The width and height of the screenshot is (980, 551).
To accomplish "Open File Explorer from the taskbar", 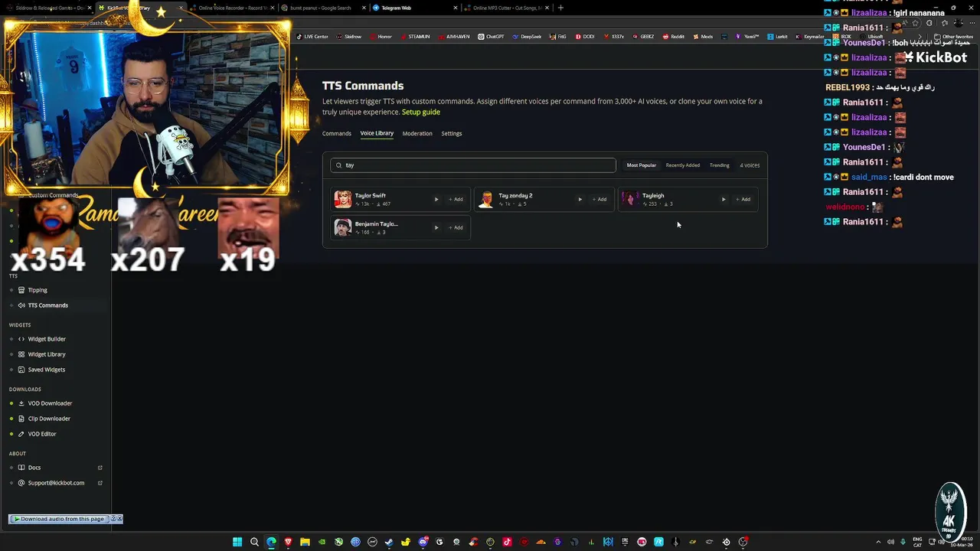I will pyautogui.click(x=305, y=542).
